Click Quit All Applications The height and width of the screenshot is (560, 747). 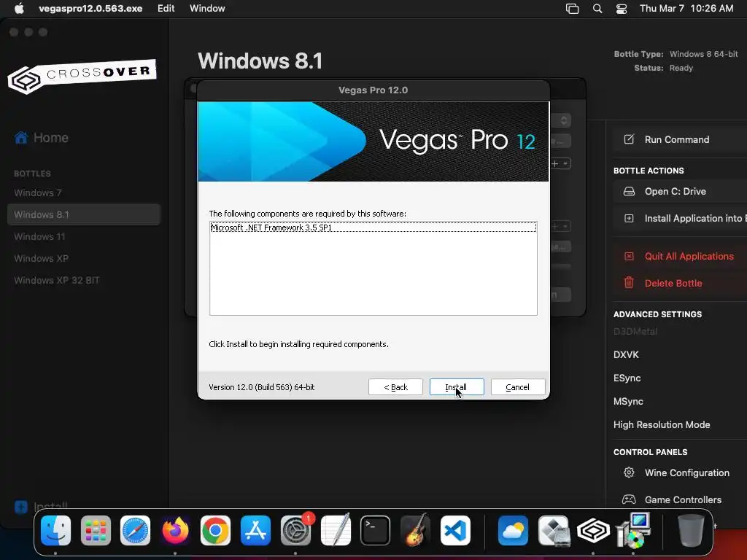(x=680, y=256)
